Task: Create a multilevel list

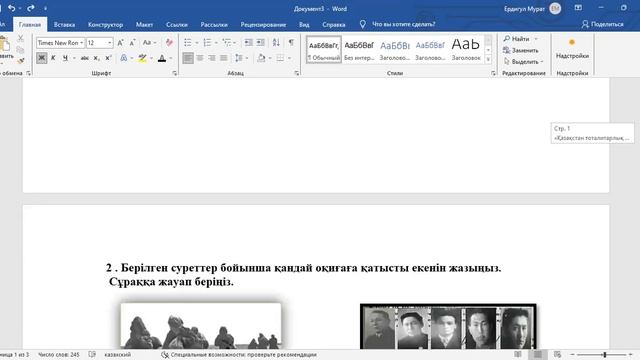Action: point(227,43)
